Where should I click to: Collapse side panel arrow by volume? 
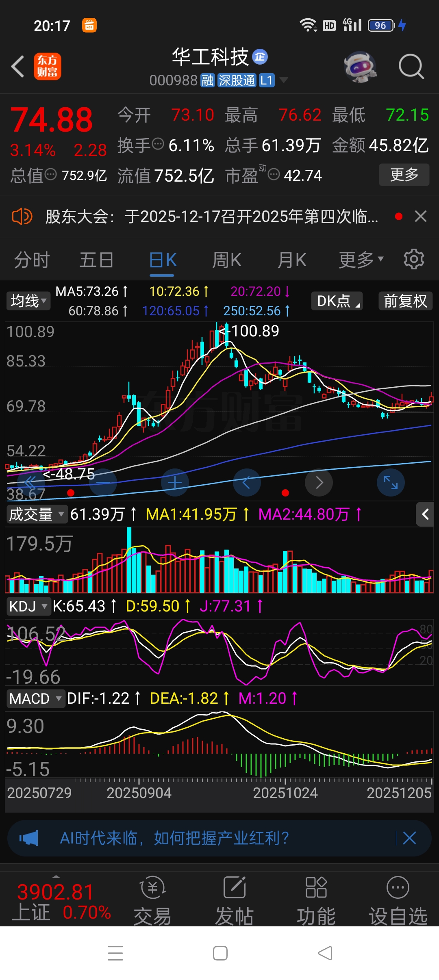pyautogui.click(x=425, y=514)
